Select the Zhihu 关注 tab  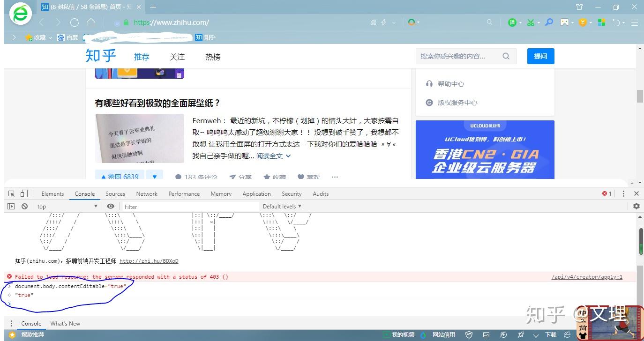point(177,57)
